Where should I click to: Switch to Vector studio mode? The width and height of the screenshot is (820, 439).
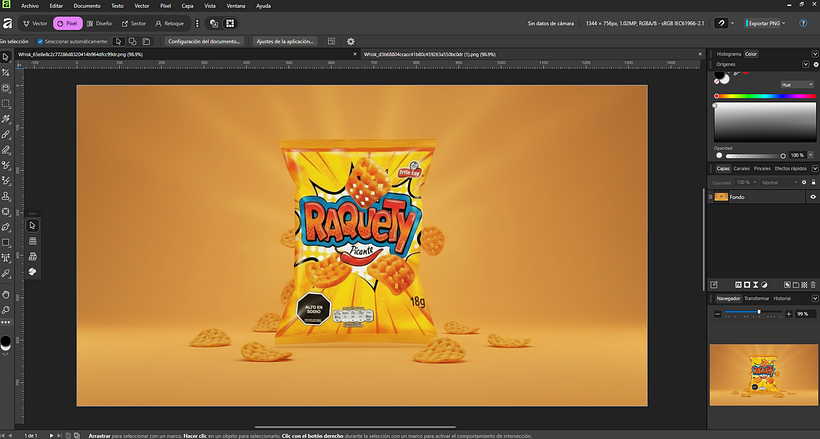(x=36, y=24)
